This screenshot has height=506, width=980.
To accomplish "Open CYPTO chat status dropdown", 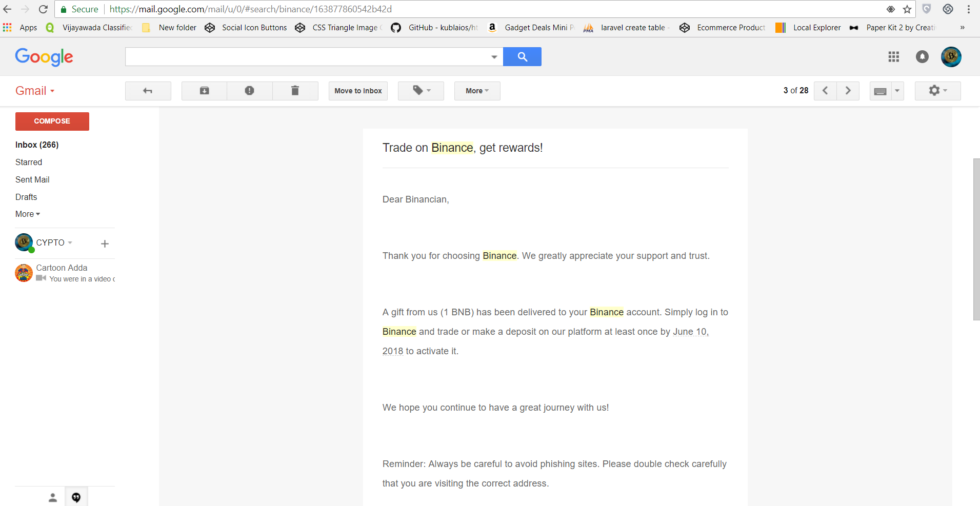I will click(x=54, y=242).
